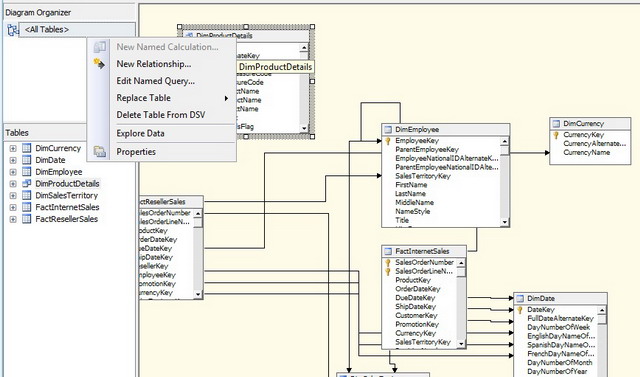Click the table icon in the FactInternetSales diagram header
The width and height of the screenshot is (640, 377).
click(388, 251)
